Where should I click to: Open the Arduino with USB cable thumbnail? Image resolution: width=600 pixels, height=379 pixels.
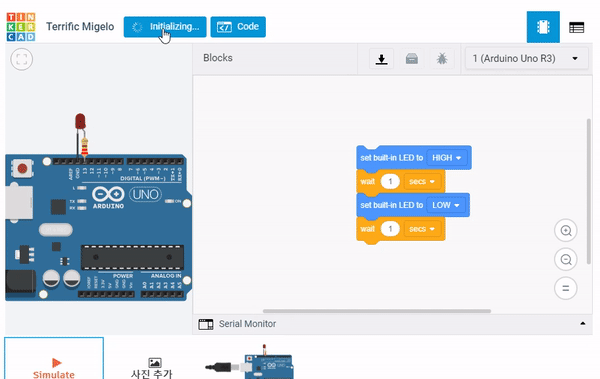tap(249, 361)
